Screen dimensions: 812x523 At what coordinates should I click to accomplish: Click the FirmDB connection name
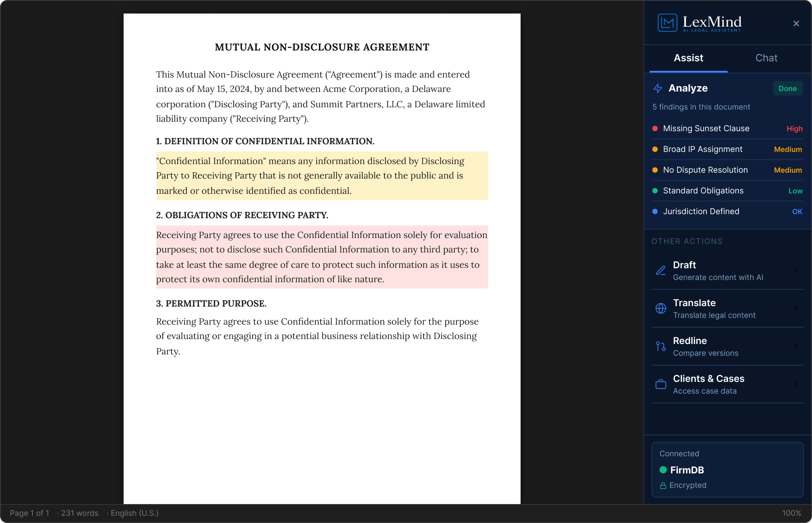click(x=687, y=470)
